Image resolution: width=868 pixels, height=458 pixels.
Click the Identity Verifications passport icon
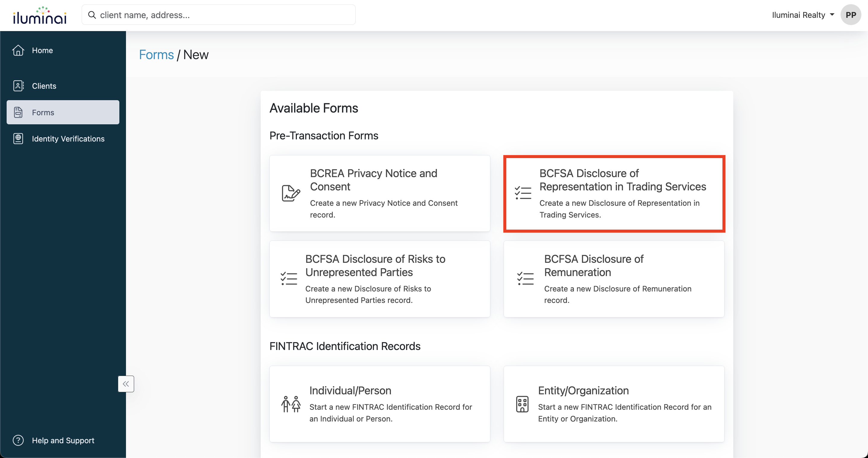18,138
